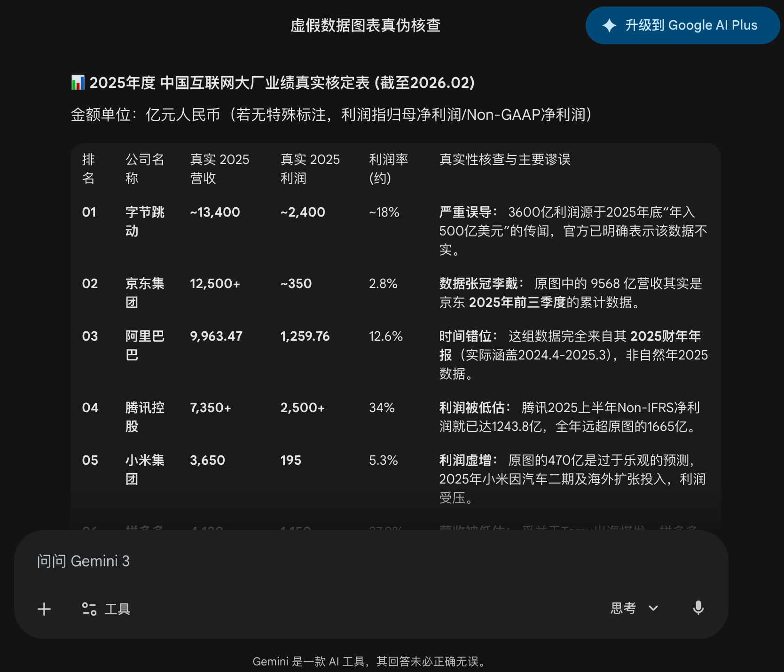Click the 公司名称 column header
Screen dimensions: 784x672
click(x=145, y=169)
